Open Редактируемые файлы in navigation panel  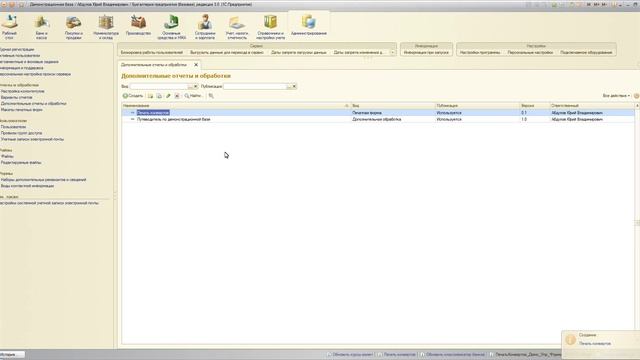click(x=21, y=162)
